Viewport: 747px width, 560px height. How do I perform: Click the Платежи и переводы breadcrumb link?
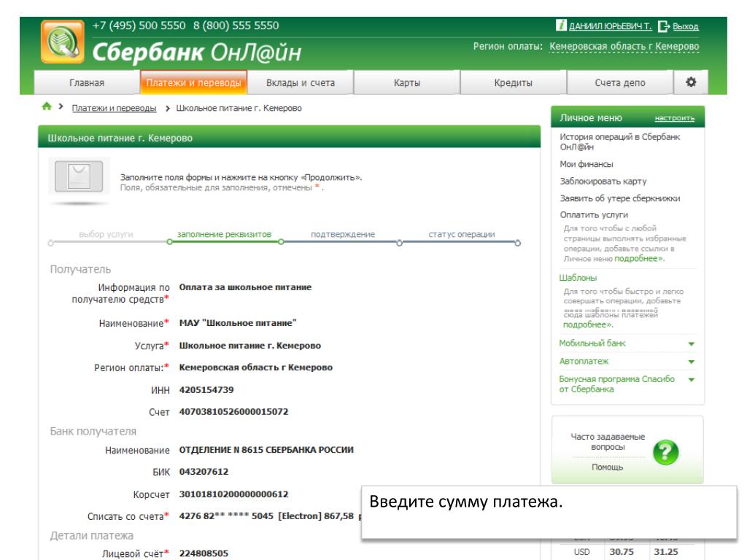[114, 108]
